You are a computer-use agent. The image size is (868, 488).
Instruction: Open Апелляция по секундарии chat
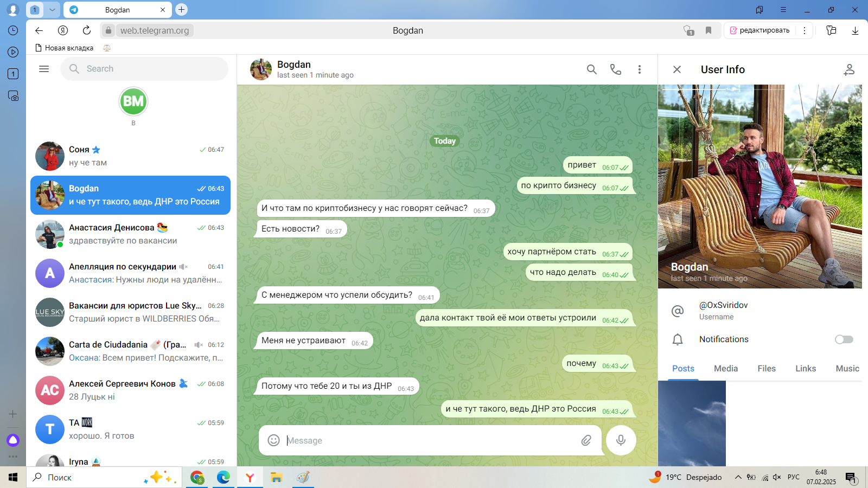pos(130,273)
